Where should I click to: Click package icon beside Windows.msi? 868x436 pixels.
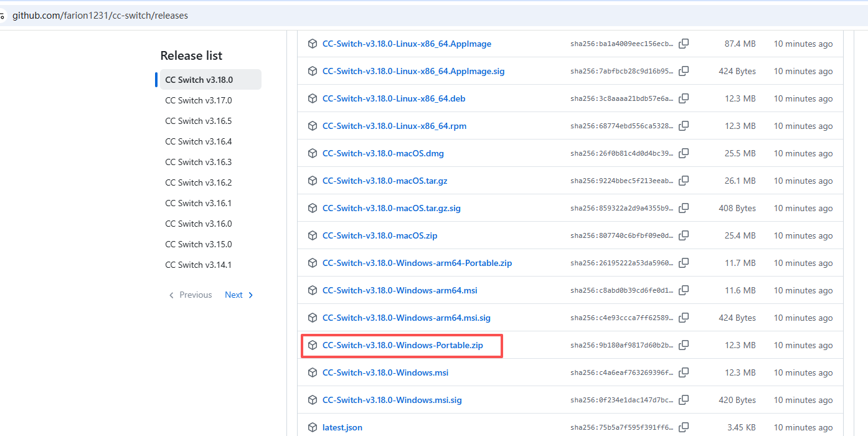click(x=313, y=372)
